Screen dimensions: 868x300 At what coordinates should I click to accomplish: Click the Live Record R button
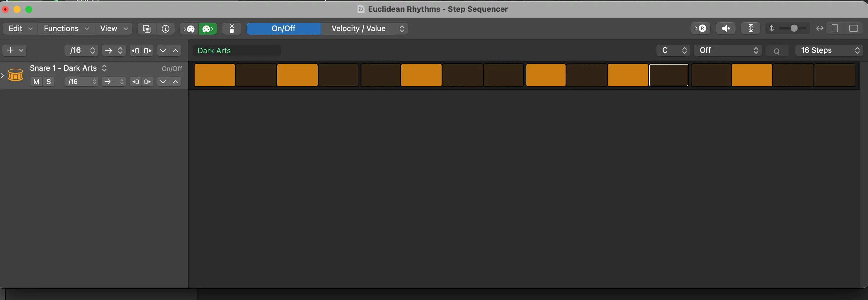pos(701,28)
